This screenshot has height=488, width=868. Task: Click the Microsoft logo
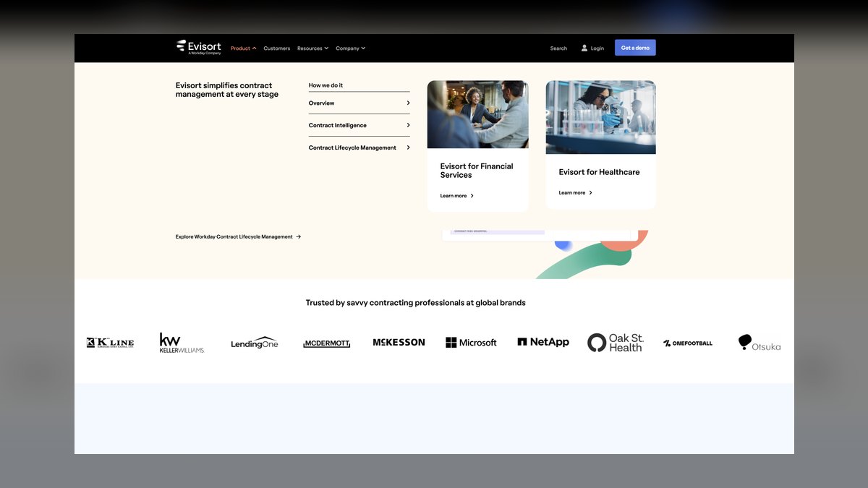click(471, 343)
